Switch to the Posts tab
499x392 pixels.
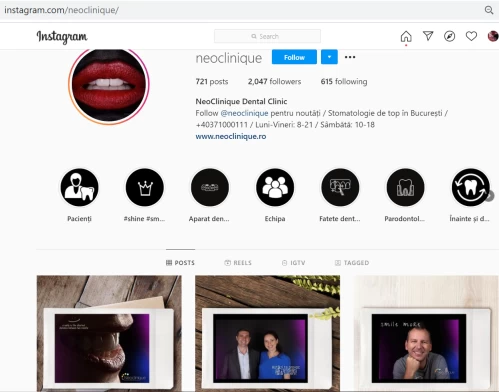click(x=180, y=263)
